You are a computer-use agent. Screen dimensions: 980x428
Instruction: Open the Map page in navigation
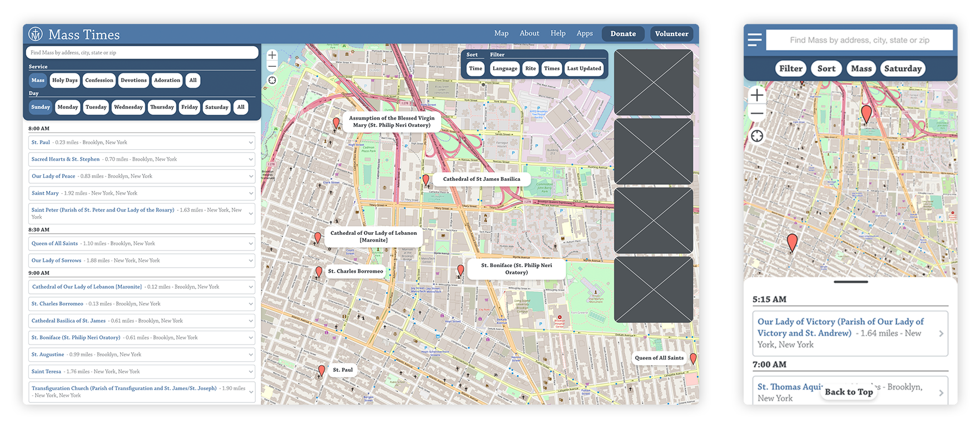(502, 33)
